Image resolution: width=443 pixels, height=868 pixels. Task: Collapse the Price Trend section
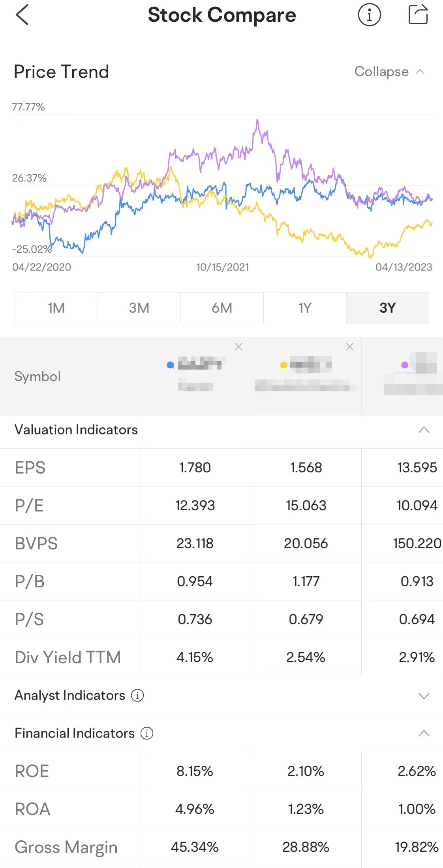(389, 72)
